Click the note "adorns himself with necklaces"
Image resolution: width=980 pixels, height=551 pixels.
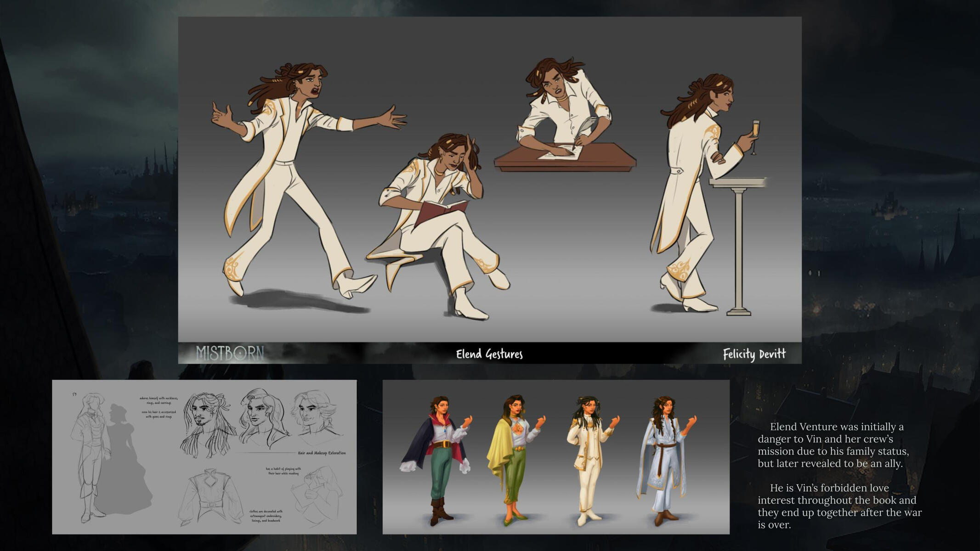click(159, 400)
